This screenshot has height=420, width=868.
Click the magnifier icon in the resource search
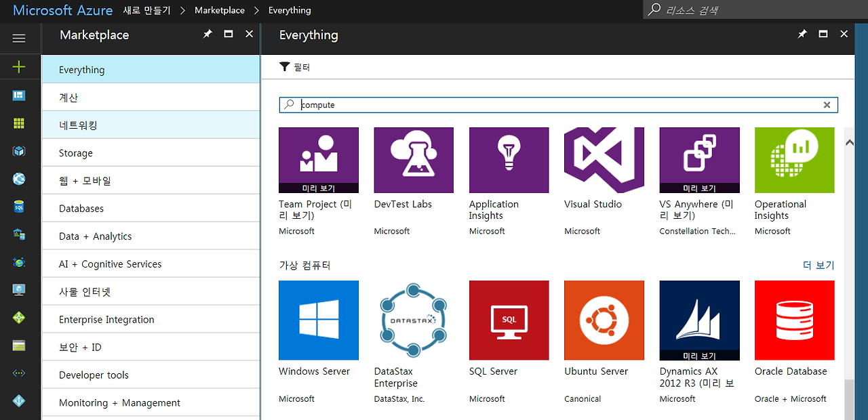[x=654, y=9]
